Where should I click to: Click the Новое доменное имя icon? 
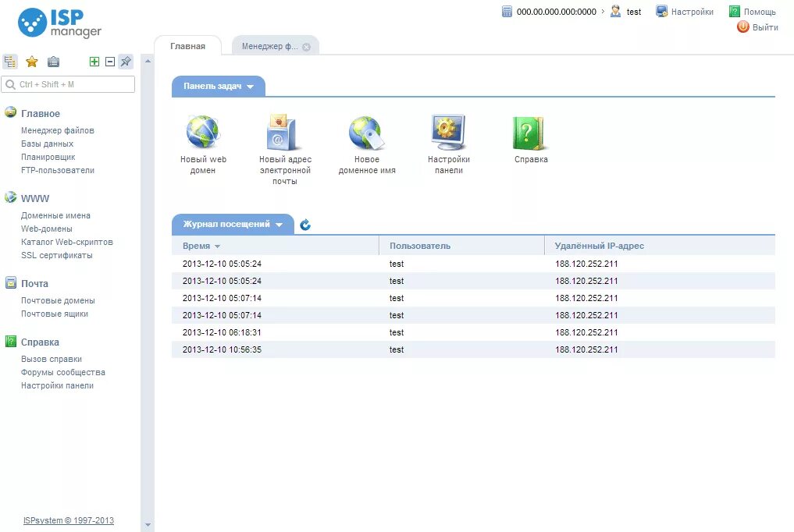[367, 133]
